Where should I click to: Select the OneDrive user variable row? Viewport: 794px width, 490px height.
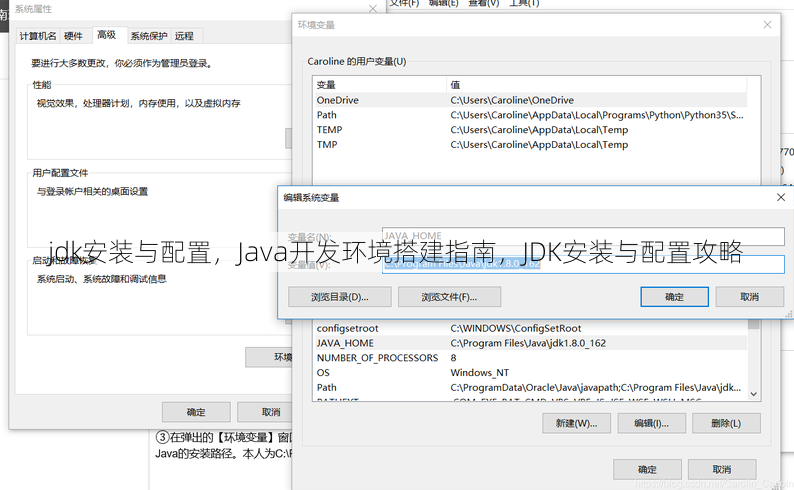coord(530,100)
